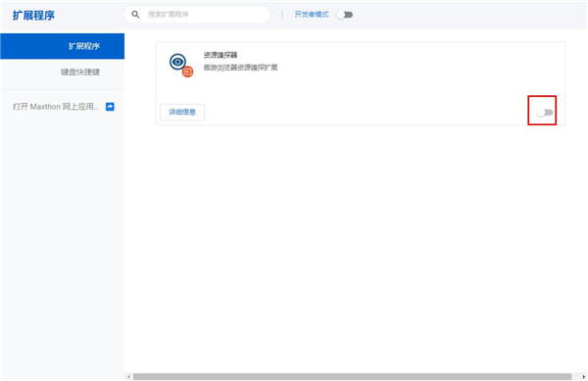This screenshot has width=588, height=381.
Task: Click the horizontal scrollbar track
Action: [352, 376]
